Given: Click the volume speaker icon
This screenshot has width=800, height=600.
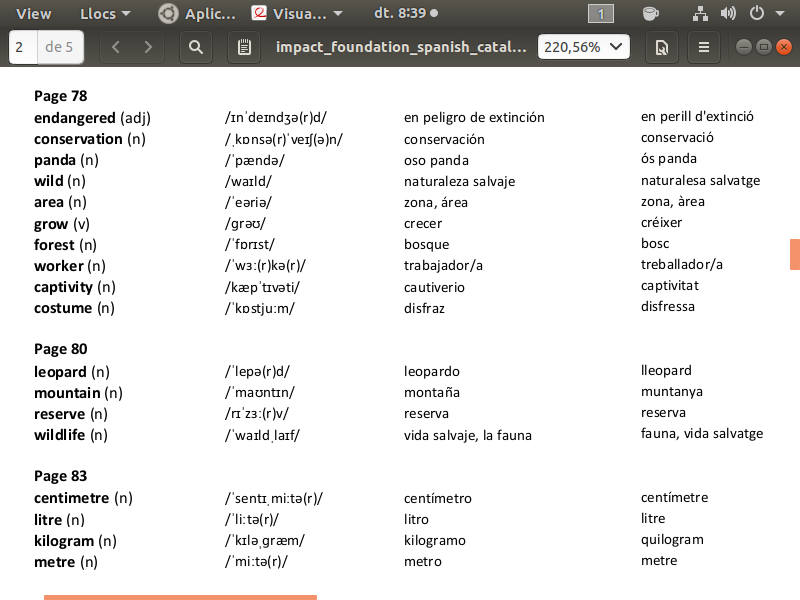Looking at the screenshot, I should coord(727,13).
